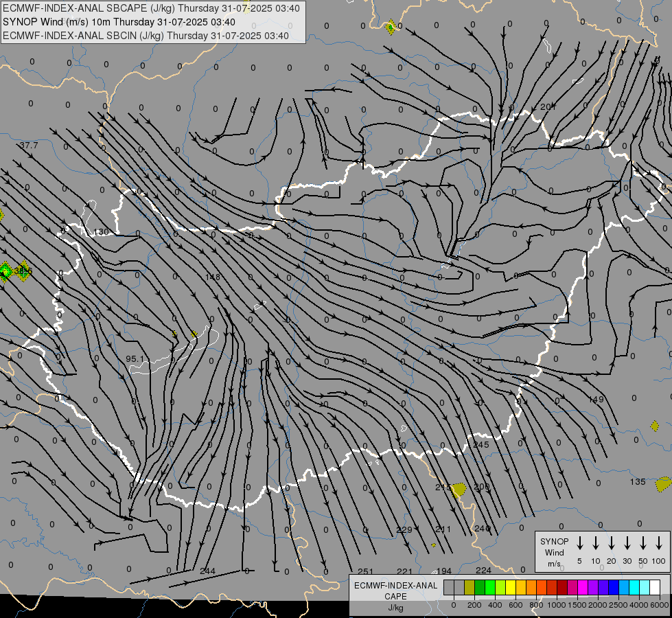Click the 600 tick label in the legend
This screenshot has width=672, height=618.
[515, 605]
